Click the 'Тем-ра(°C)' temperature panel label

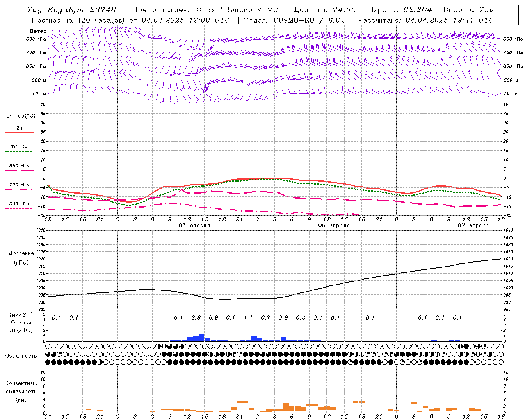click(x=19, y=116)
